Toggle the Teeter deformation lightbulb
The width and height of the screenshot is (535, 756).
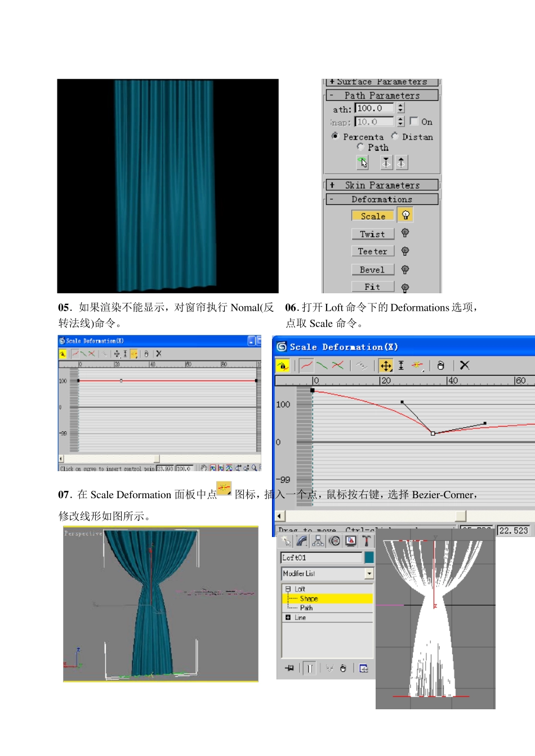point(405,251)
